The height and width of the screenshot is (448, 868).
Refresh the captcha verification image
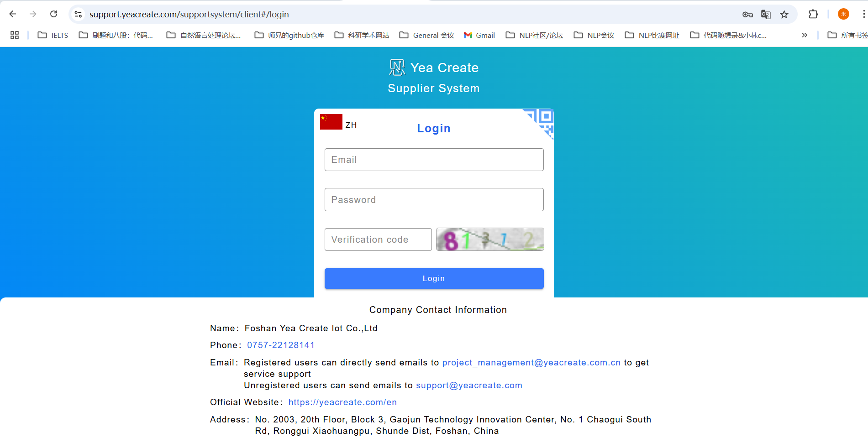(x=489, y=240)
